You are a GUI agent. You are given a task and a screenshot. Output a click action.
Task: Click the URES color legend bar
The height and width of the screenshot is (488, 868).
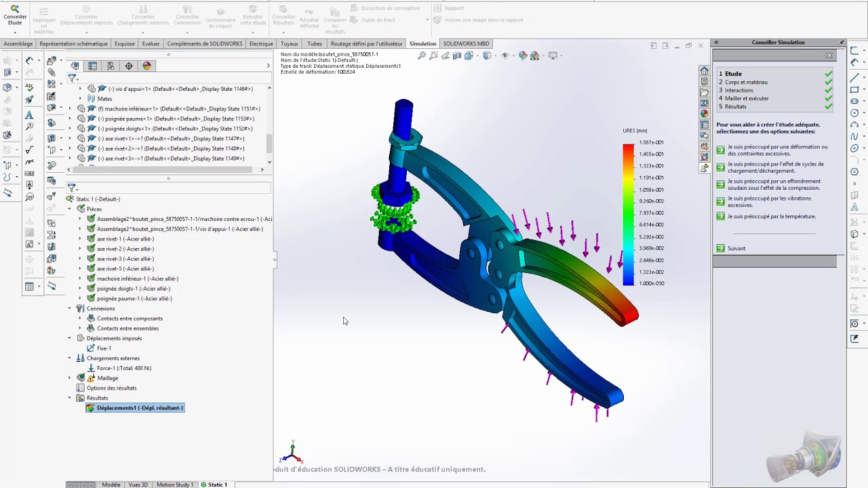pos(628,214)
